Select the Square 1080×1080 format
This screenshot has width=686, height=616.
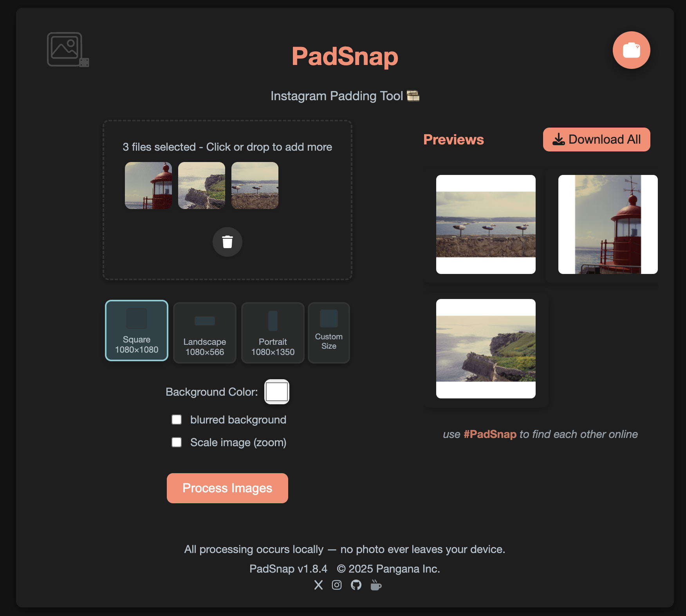pyautogui.click(x=137, y=331)
